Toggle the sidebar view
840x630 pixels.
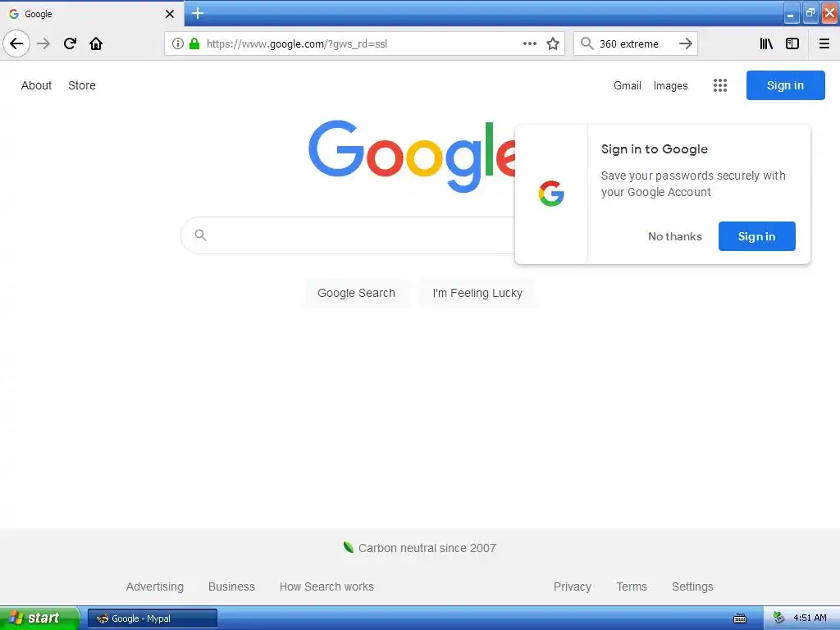tap(792, 43)
